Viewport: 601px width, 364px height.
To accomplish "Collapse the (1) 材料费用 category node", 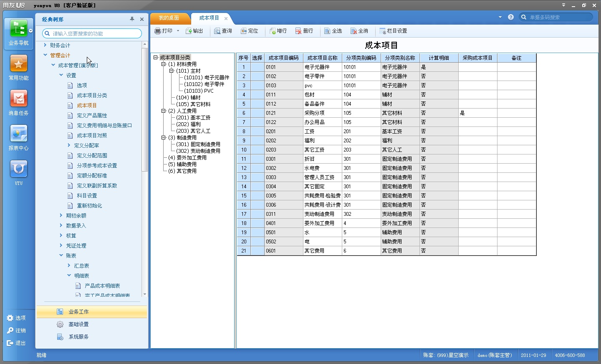I will point(164,64).
